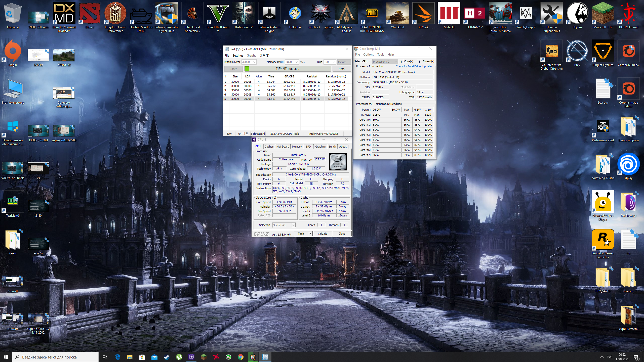
Task: Click Steam icon in the taskbar
Action: click(x=167, y=357)
